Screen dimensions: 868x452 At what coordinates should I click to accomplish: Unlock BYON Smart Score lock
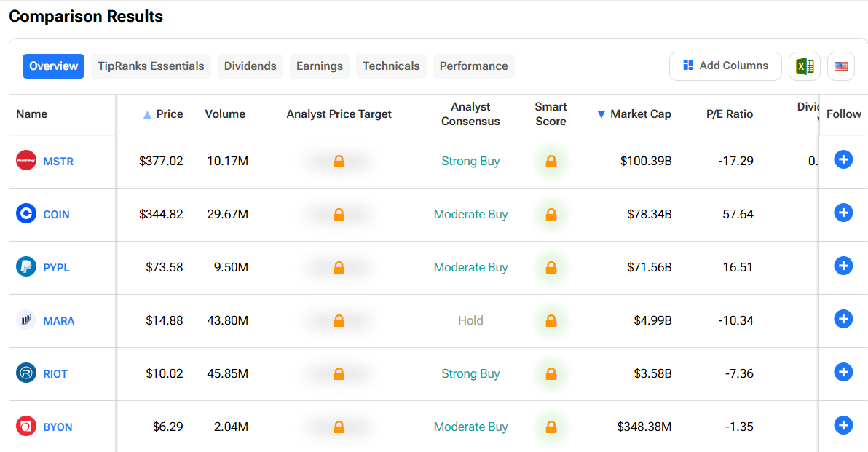coord(551,427)
